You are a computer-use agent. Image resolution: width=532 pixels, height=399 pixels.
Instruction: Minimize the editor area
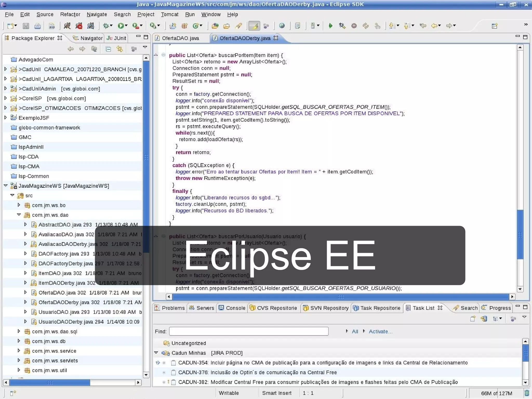(517, 36)
